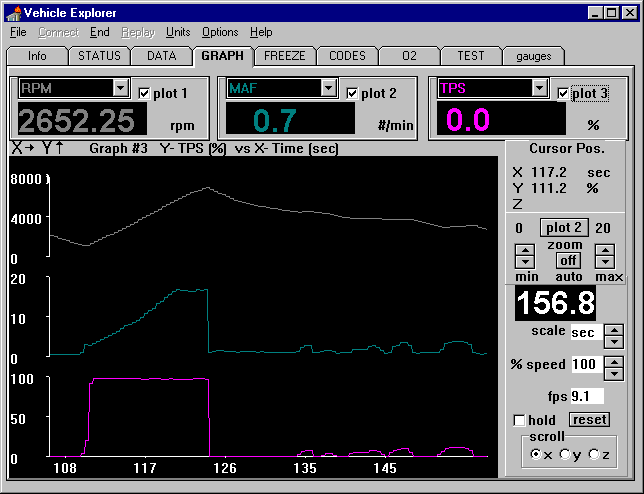Toggle the plot 3 checkbox
The width and height of the screenshot is (644, 494).
(x=564, y=94)
